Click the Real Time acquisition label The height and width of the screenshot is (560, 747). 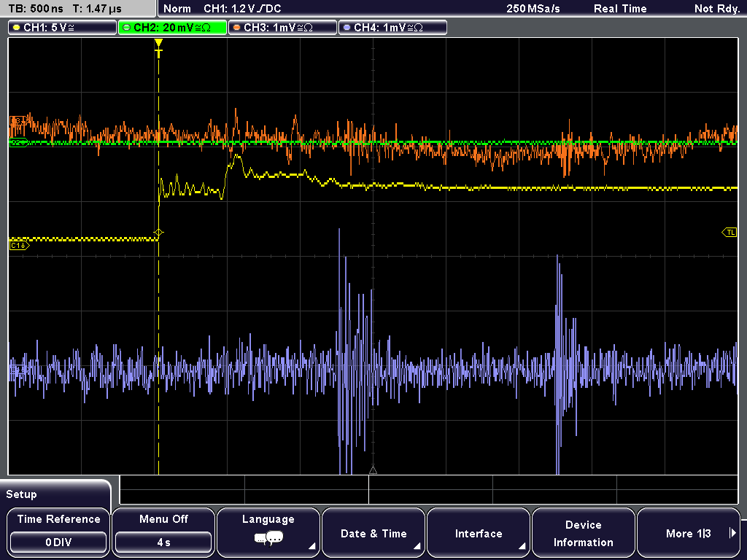pos(620,9)
